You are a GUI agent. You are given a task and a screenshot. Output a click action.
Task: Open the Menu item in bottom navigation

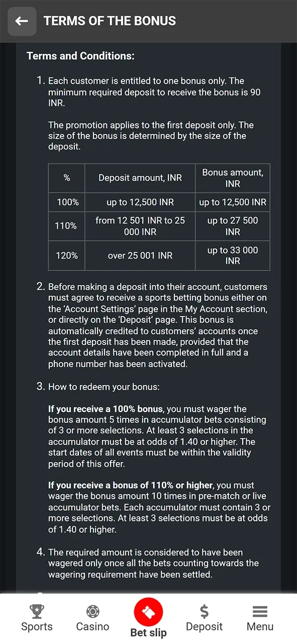(x=260, y=619)
